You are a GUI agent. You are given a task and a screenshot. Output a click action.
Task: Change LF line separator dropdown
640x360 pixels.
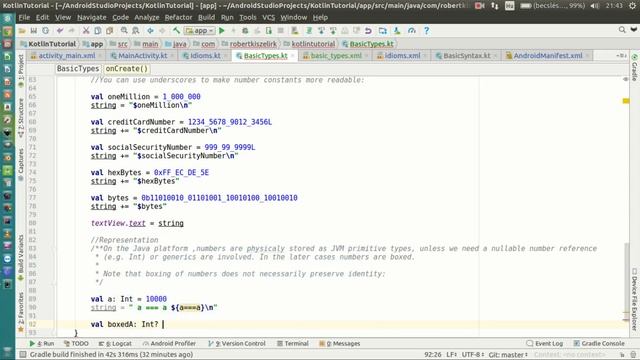pos(452,355)
